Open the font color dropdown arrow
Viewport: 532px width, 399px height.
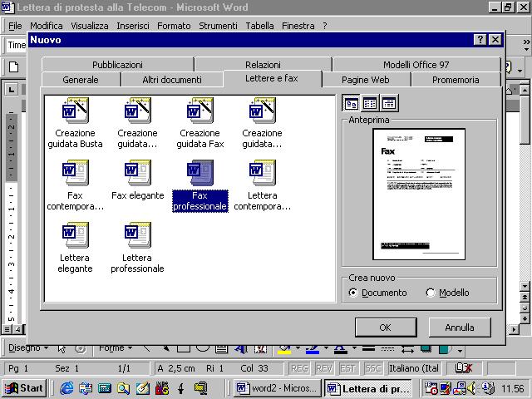point(354,349)
